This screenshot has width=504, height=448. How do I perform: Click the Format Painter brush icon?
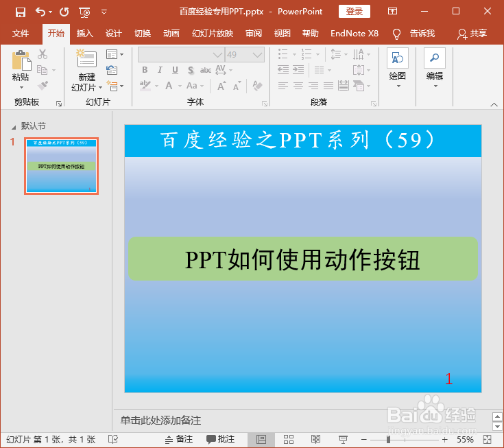(43, 86)
